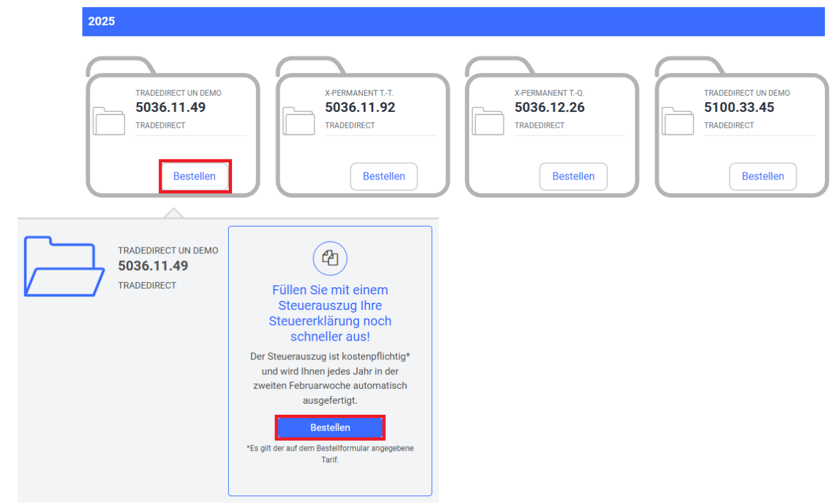Click the account number next to the blue folder
This screenshot has width=834, height=504.
point(153,266)
